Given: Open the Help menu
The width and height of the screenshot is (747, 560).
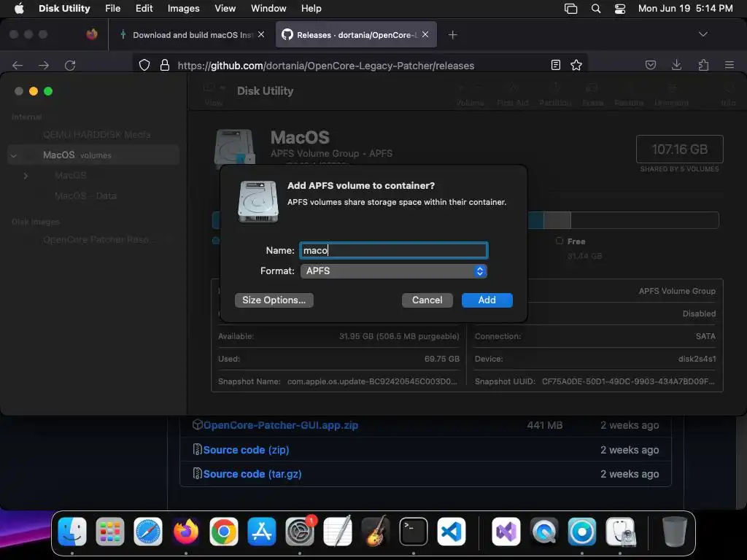Looking at the screenshot, I should 311,9.
